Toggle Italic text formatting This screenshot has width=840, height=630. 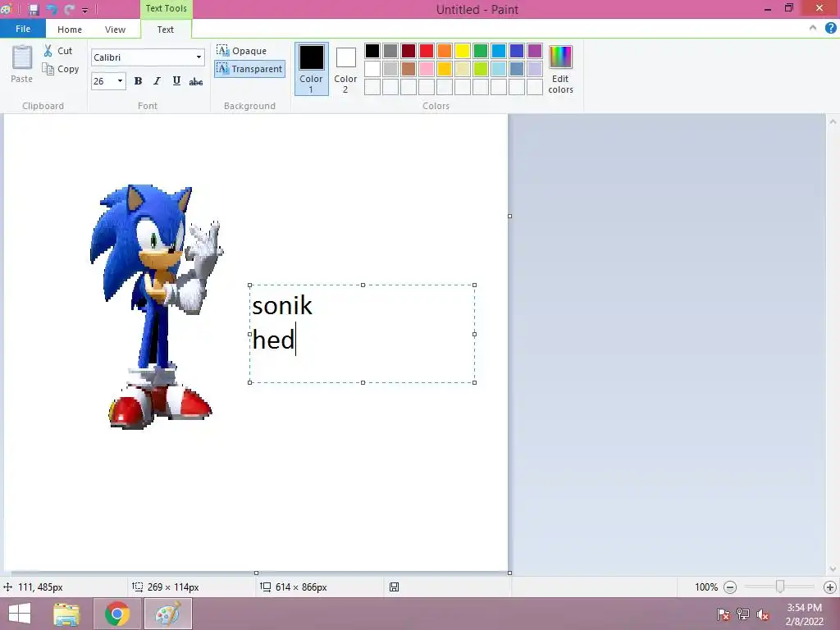pos(157,81)
